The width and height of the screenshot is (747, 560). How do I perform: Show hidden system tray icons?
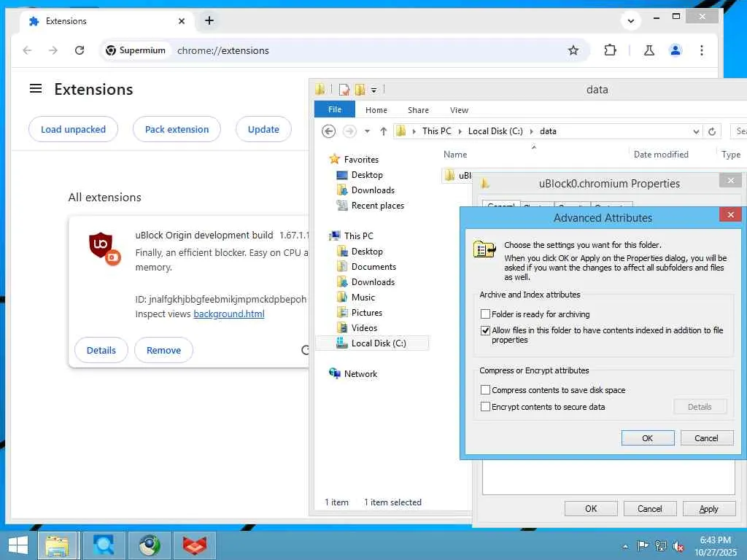coord(625,547)
